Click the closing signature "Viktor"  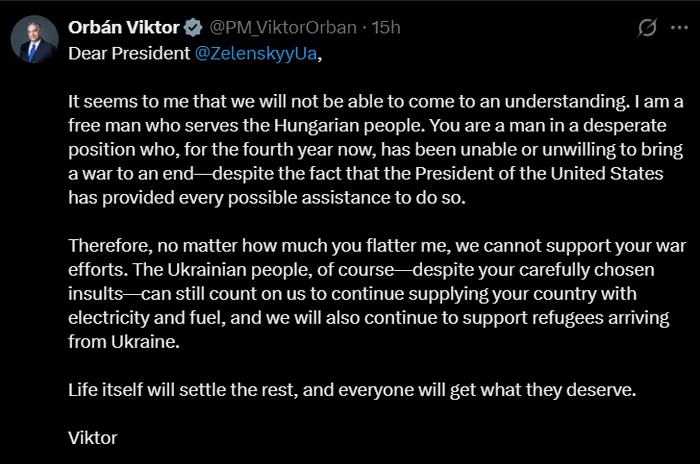point(93,438)
